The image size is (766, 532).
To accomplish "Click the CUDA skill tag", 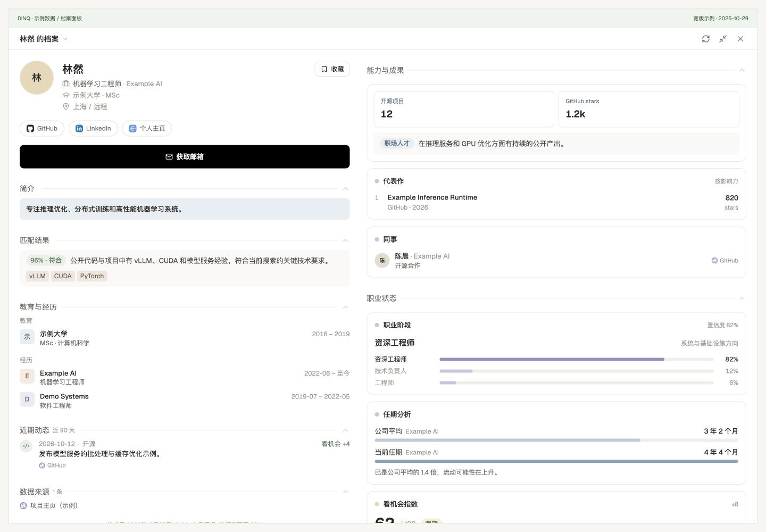I will coord(63,276).
